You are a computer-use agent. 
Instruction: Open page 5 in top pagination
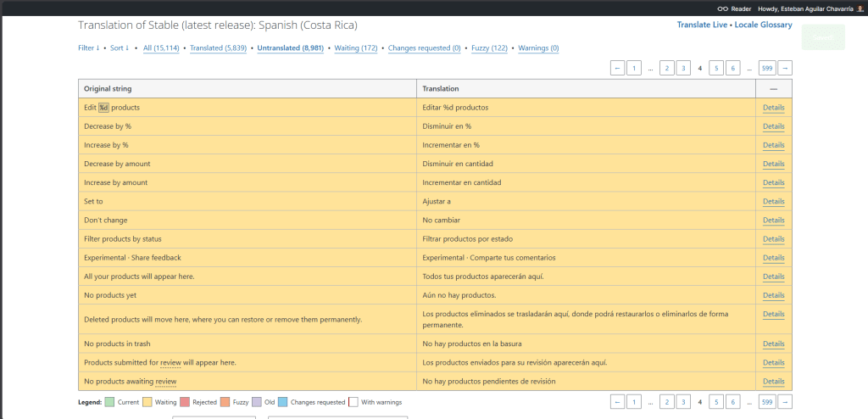716,68
